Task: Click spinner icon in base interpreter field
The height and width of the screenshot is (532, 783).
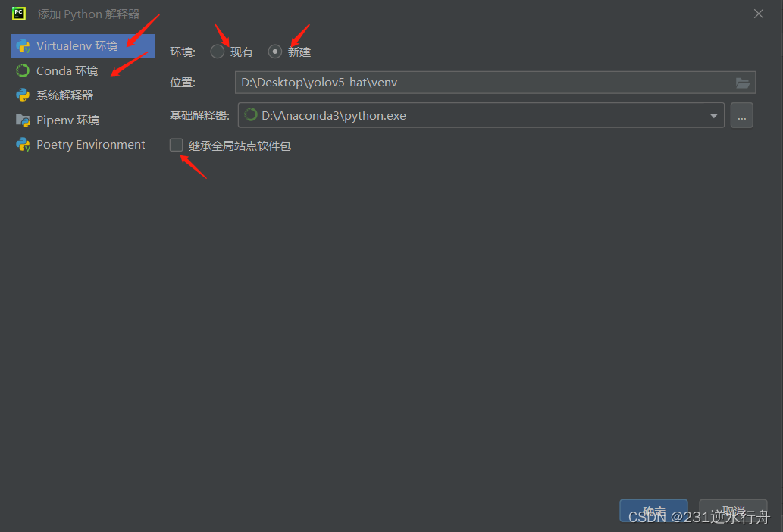Action: 251,115
